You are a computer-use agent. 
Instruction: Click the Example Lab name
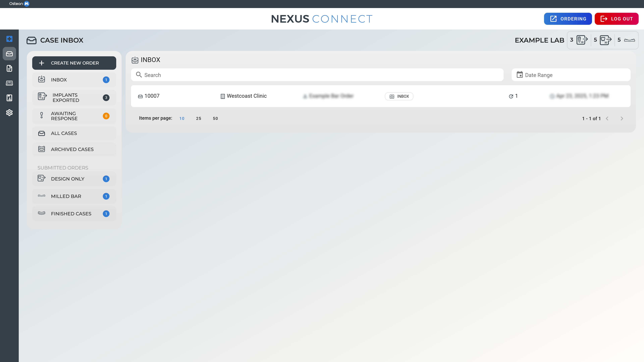pos(539,40)
